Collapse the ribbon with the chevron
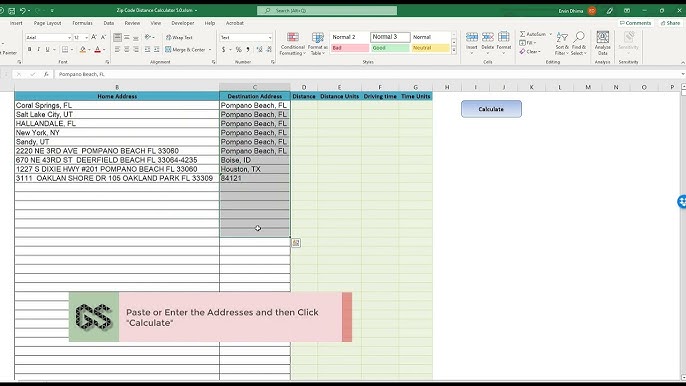 coord(682,63)
